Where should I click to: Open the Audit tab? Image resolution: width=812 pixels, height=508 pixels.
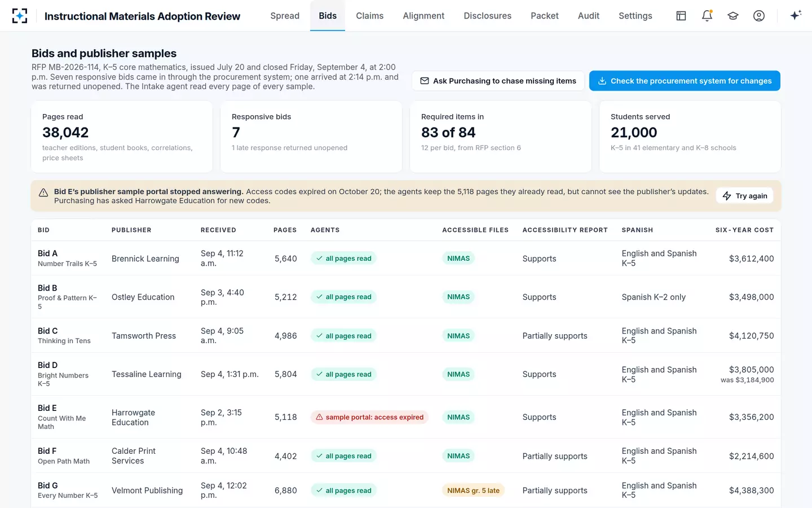(589, 16)
